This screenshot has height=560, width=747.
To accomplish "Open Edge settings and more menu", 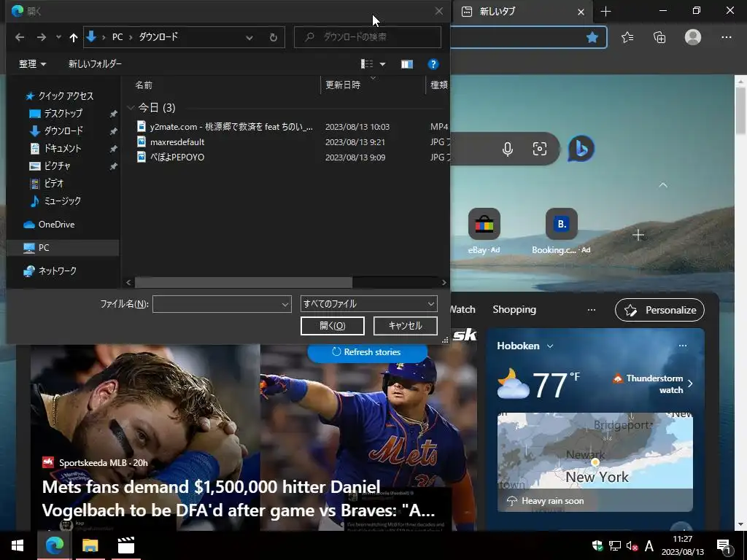I will (726, 37).
